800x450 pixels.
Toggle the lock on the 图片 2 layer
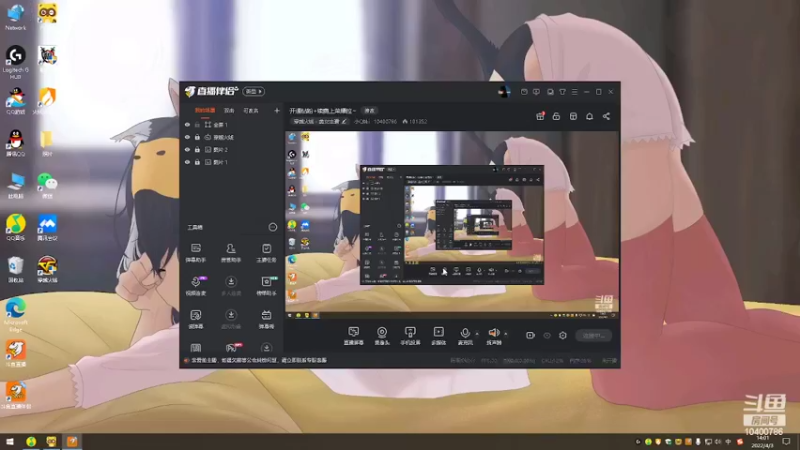point(197,149)
